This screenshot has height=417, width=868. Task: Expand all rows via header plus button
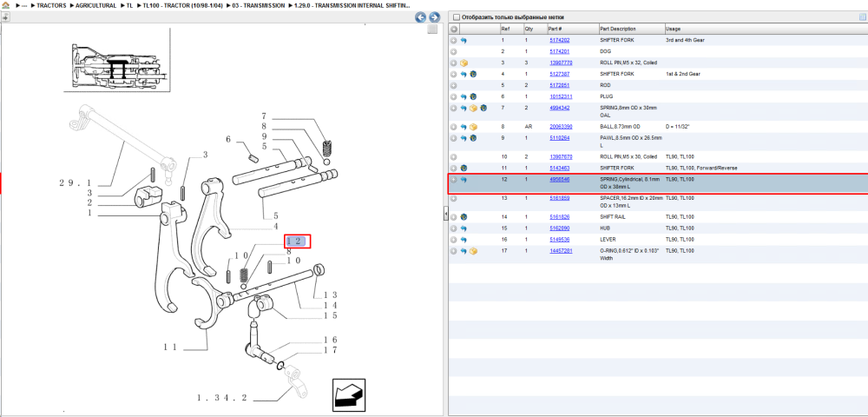pos(454,29)
